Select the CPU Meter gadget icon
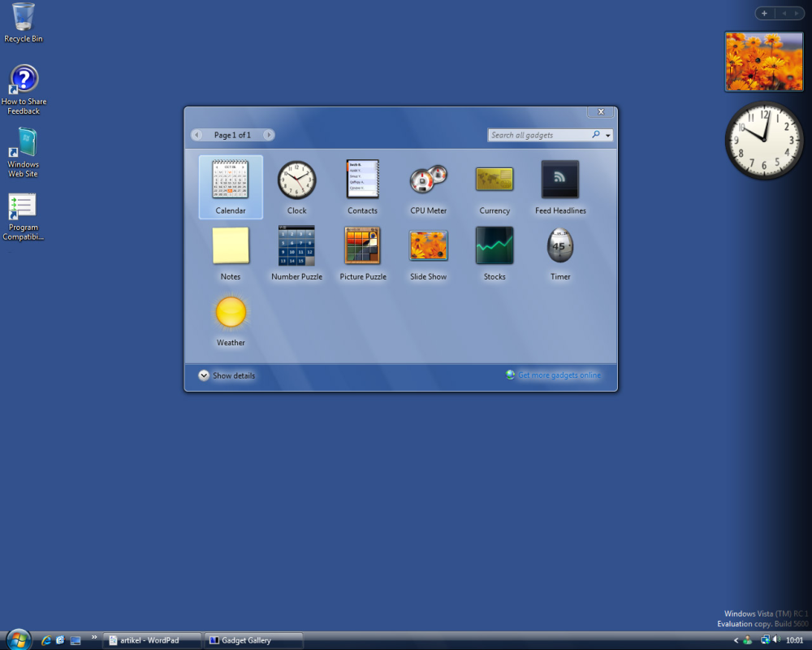Image resolution: width=812 pixels, height=650 pixels. click(428, 180)
